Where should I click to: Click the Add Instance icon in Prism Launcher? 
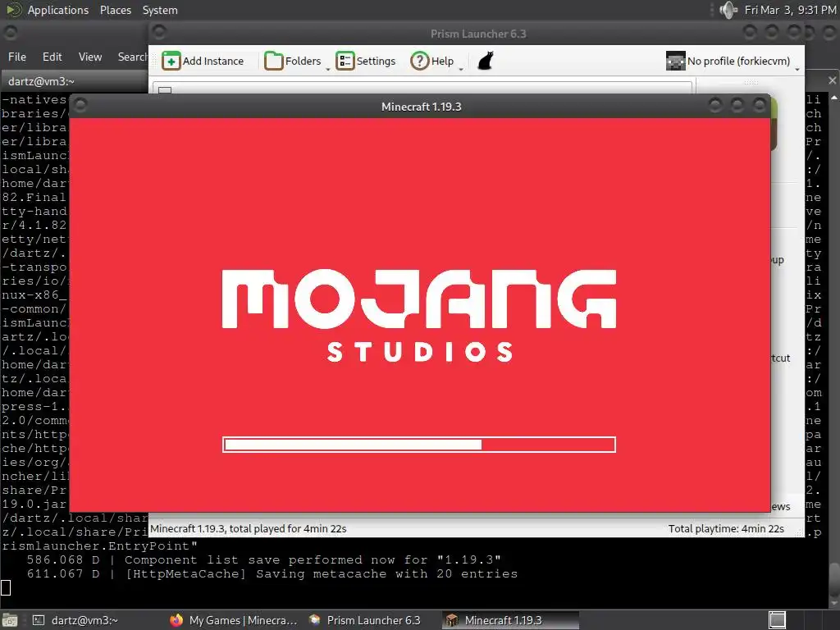click(x=171, y=61)
